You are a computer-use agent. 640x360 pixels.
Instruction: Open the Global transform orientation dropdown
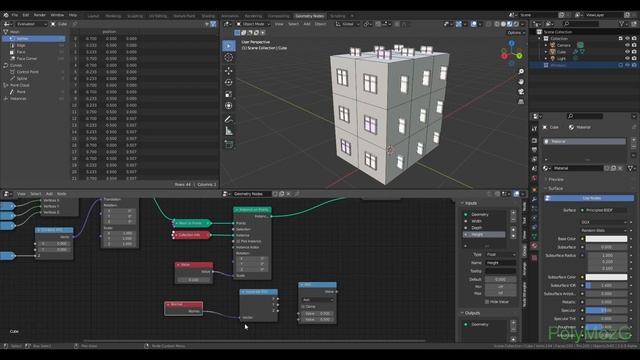click(x=347, y=24)
